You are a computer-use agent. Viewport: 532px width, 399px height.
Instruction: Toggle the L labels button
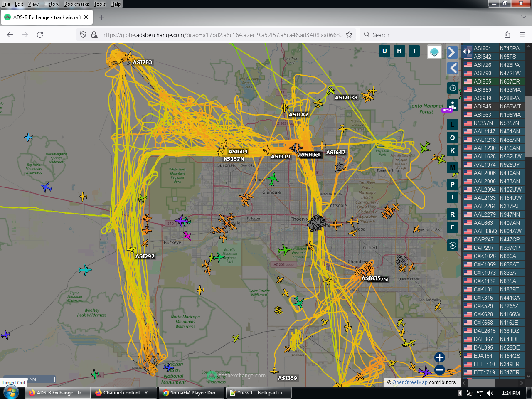pos(453,125)
